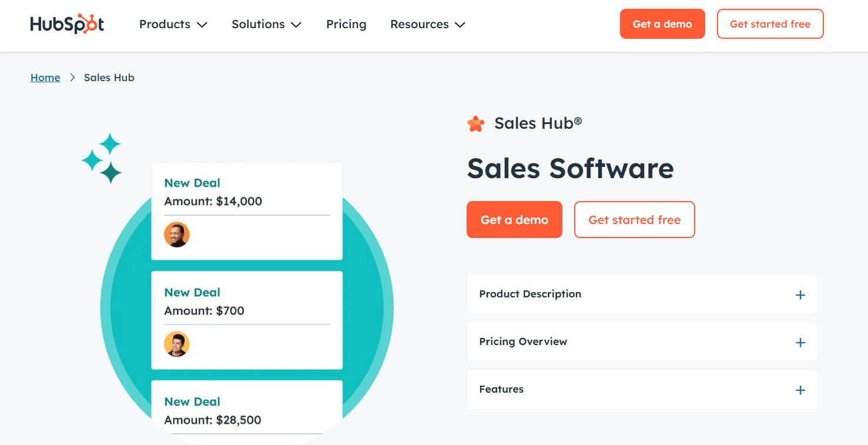Expand Features with plus icon
Screen dimensions: 868x445
[x=800, y=390]
